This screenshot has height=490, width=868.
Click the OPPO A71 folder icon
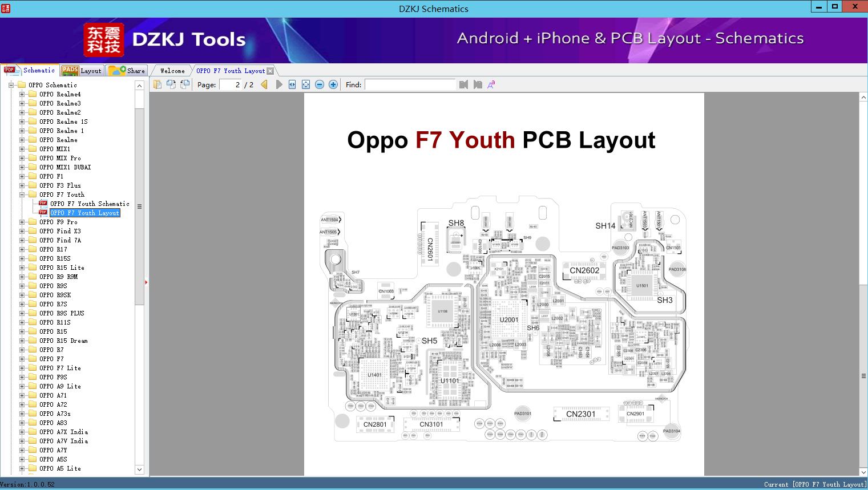point(33,395)
